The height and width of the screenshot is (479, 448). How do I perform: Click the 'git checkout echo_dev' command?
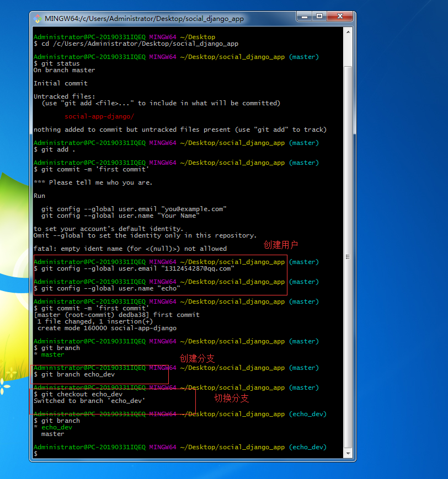(x=78, y=394)
